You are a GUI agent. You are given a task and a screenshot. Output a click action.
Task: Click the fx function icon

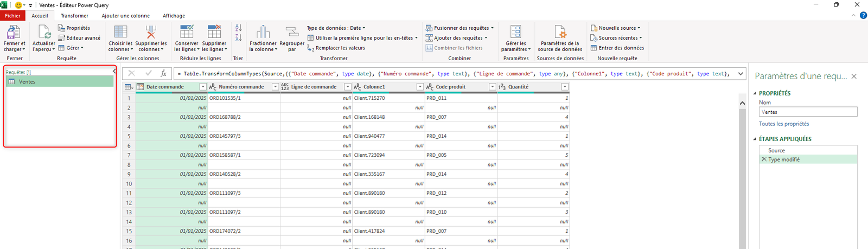coord(164,73)
